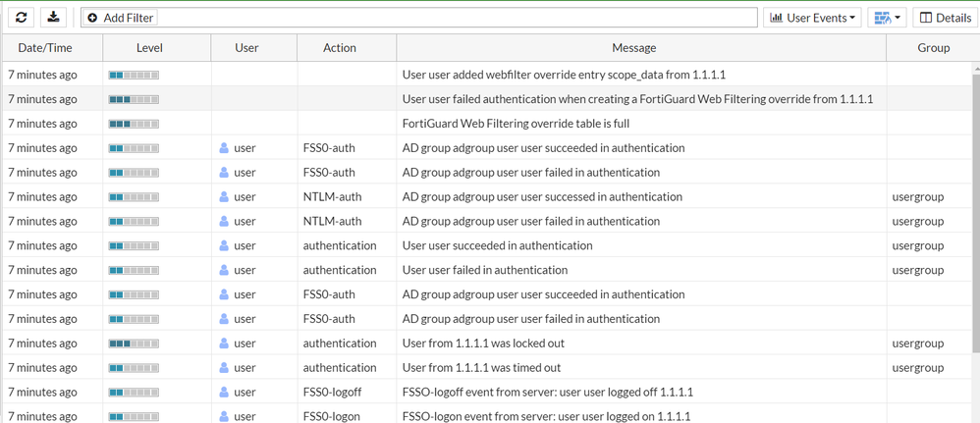
Task: Click the user icon in the FSSO-logoff row
Action: [x=224, y=392]
